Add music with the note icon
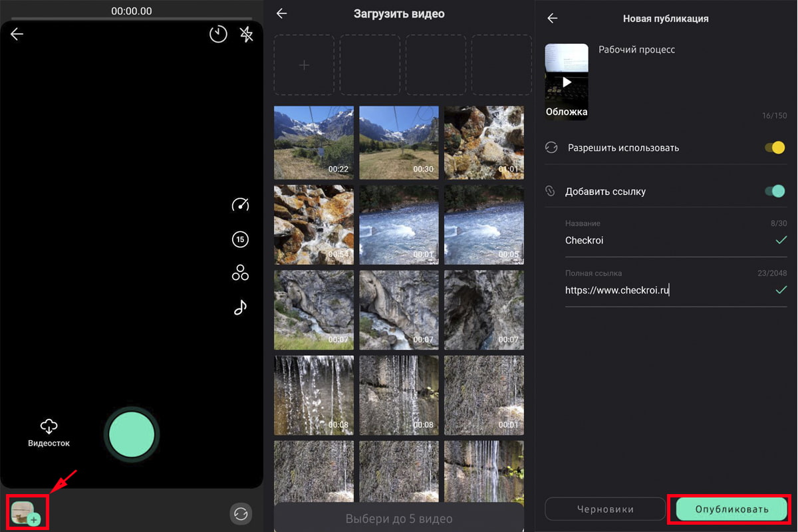798x532 pixels. pos(240,307)
